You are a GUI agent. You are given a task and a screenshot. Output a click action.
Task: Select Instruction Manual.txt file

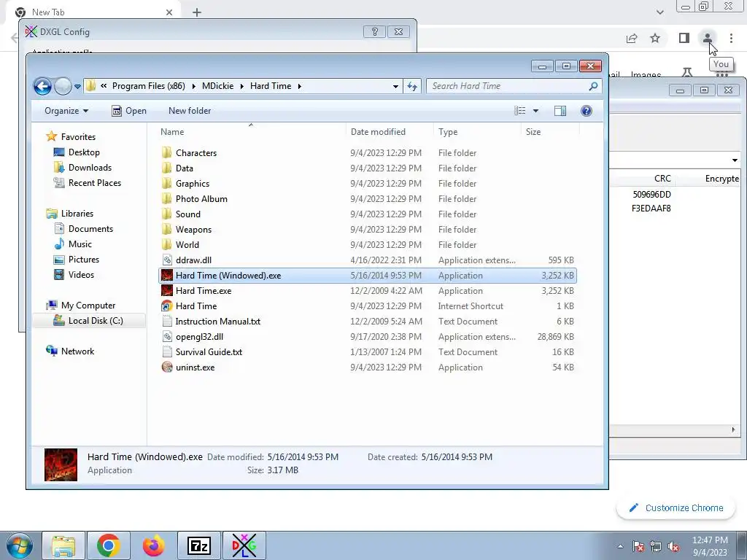[x=368, y=322]
